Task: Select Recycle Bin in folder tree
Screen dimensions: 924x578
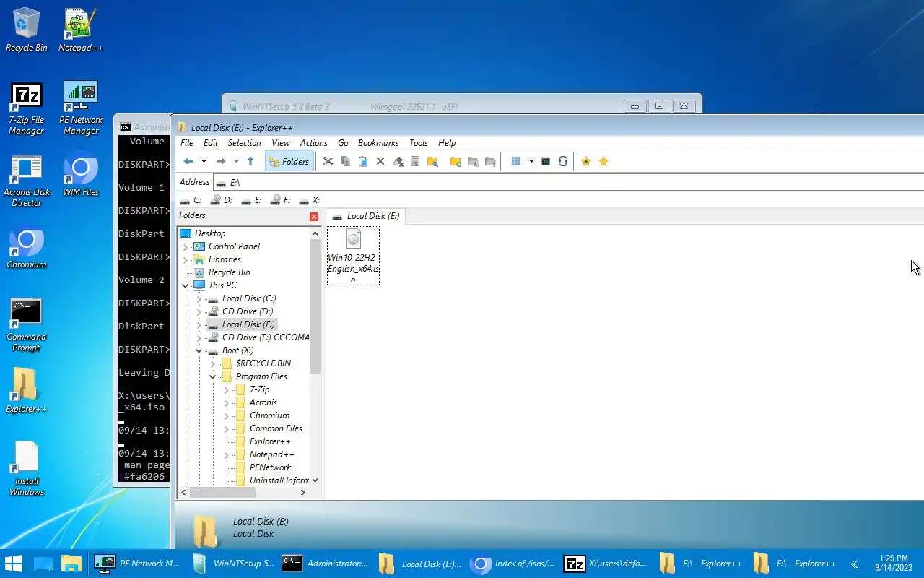Action: coord(229,272)
